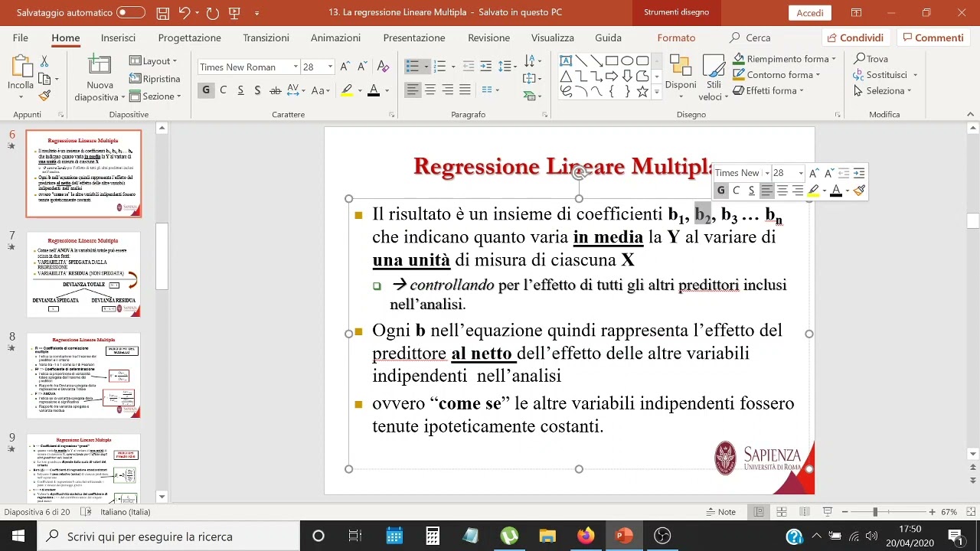This screenshot has height=551, width=980.
Task: Open the Layout dropdown
Action: click(x=153, y=61)
